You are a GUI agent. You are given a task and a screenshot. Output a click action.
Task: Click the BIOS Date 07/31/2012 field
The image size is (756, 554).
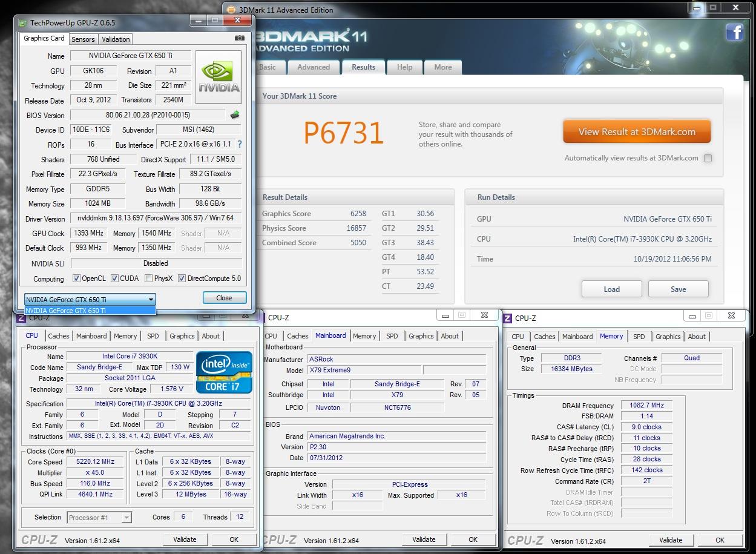396,458
